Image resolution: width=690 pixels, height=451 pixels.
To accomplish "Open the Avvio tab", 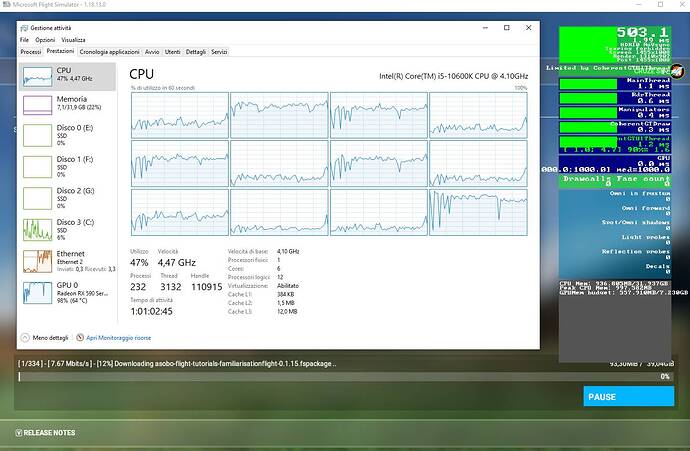I will [x=152, y=52].
